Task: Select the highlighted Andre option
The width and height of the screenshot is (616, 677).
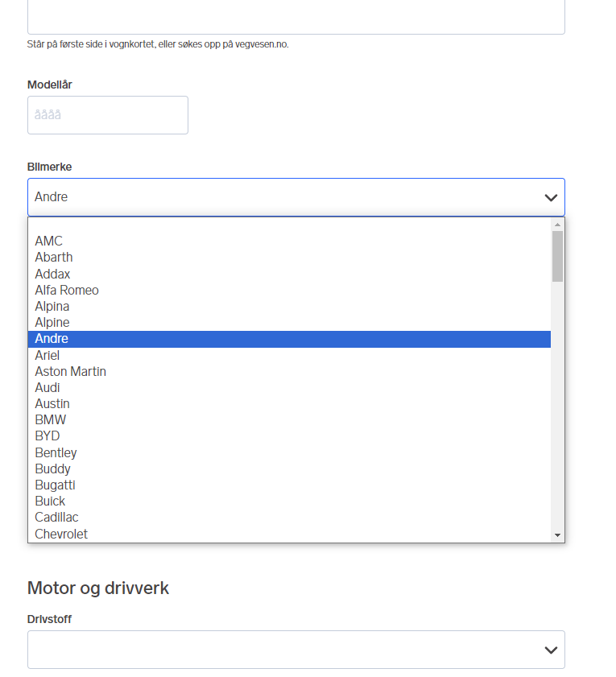Action: 289,339
